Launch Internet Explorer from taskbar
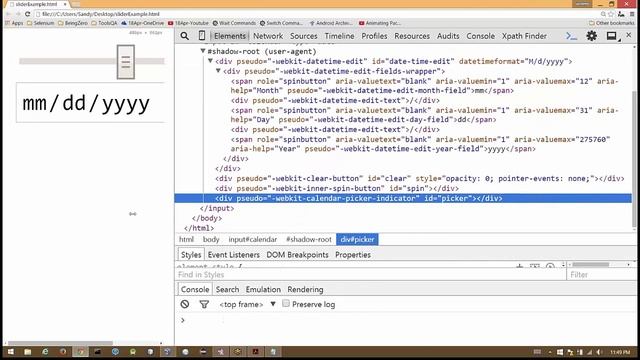 coord(45,352)
